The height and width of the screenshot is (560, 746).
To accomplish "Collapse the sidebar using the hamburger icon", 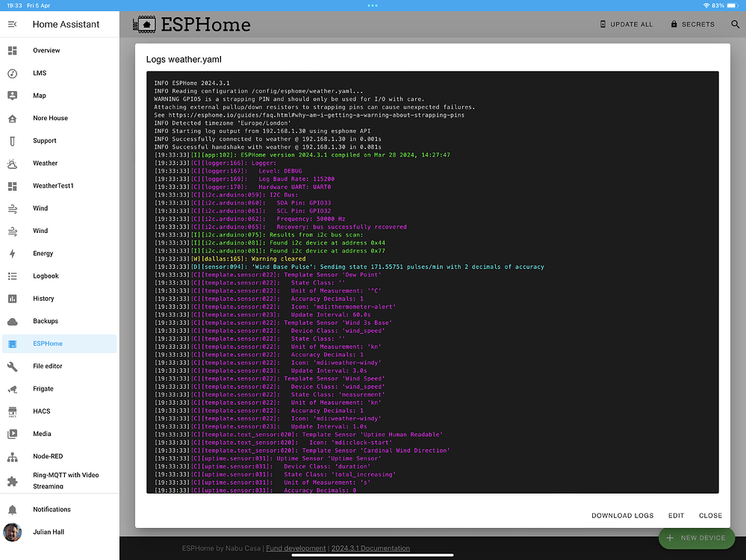I will tap(12, 24).
